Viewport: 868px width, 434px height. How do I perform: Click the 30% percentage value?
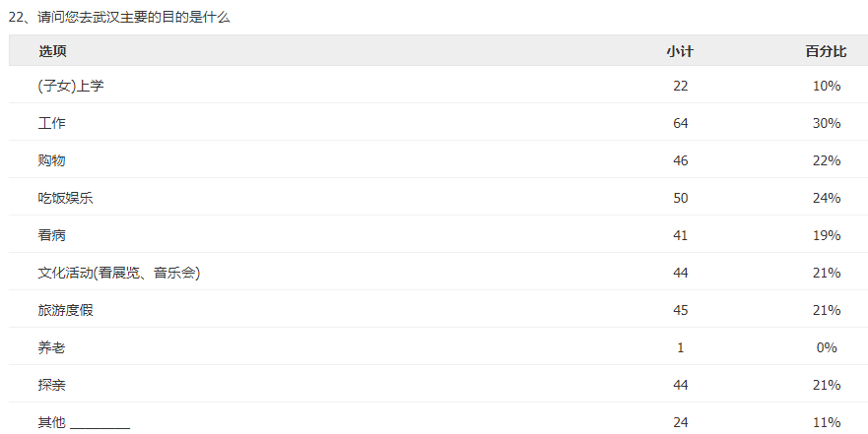(827, 123)
